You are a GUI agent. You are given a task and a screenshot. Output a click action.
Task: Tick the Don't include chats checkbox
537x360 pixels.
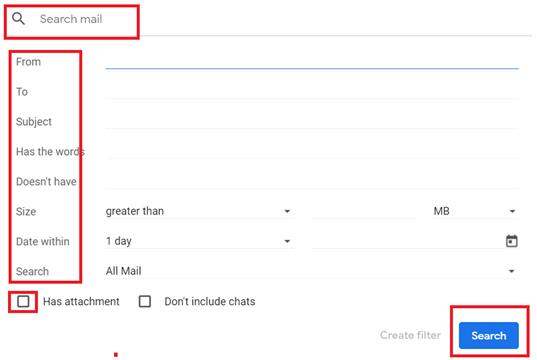pos(145,301)
